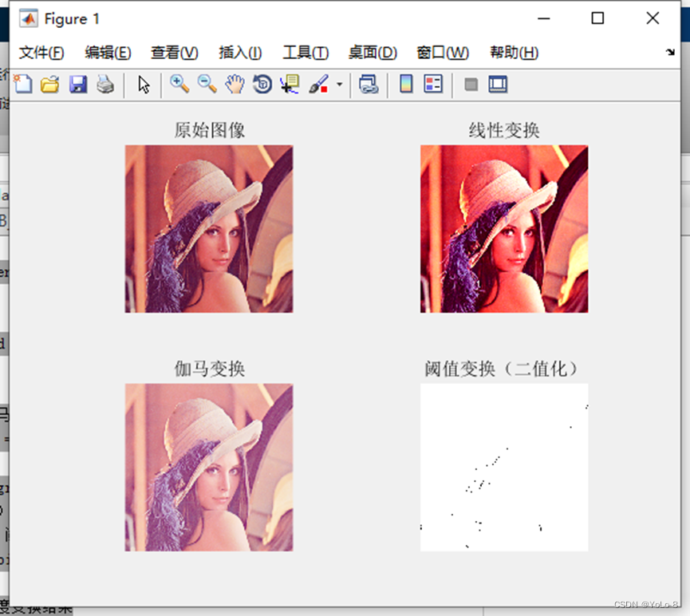Close the Figure 1 window
Viewport: 690px width, 616px height.
(x=653, y=18)
